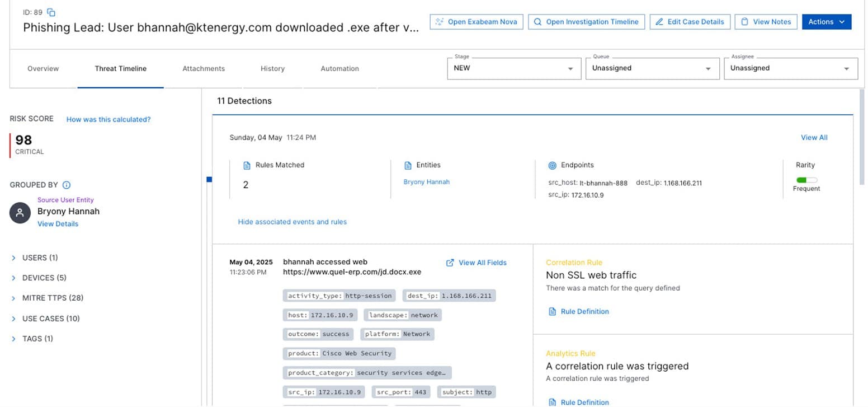Screen dimensions: 868x407
Task: Click the Entities document icon
Action: [x=408, y=165]
